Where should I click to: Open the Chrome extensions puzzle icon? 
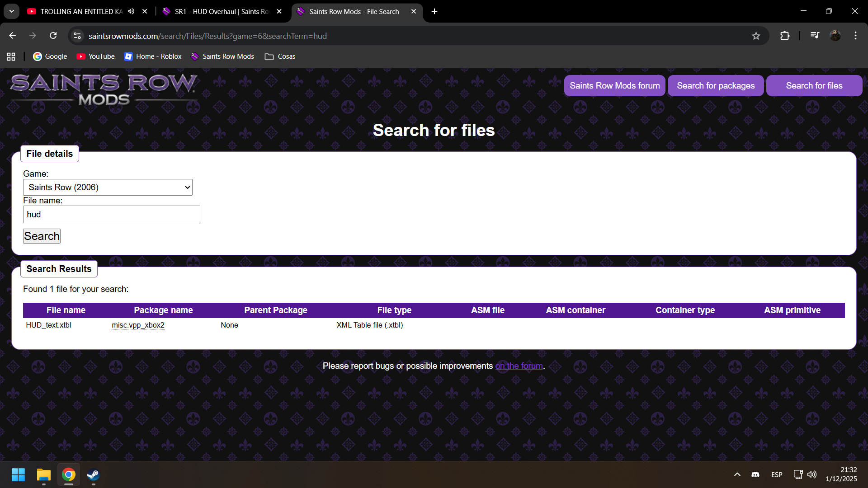[785, 36]
